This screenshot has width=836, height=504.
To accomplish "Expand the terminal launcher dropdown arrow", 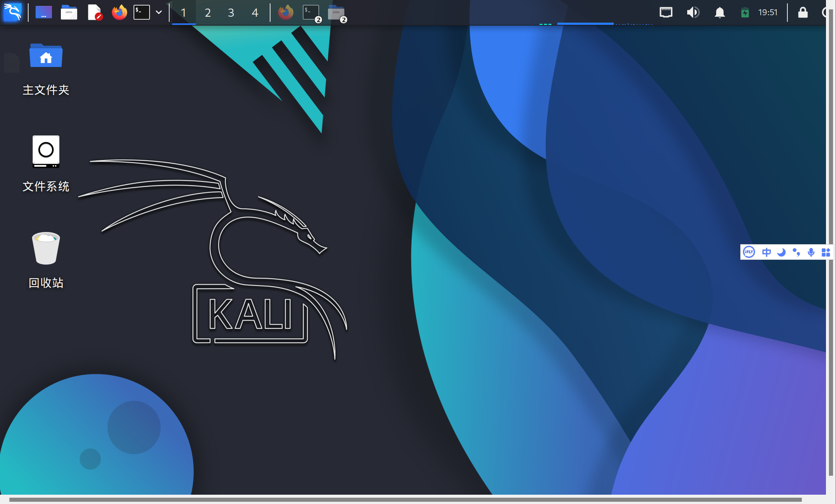I will 159,12.
